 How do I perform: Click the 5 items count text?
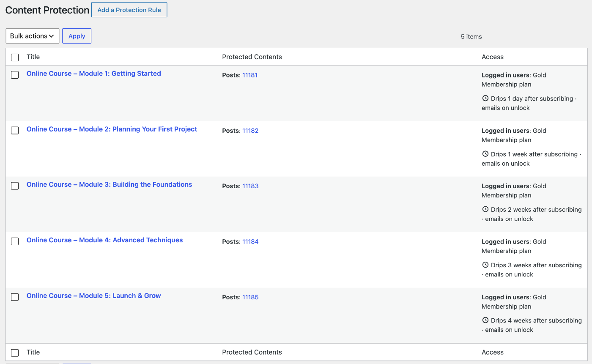pos(471,36)
